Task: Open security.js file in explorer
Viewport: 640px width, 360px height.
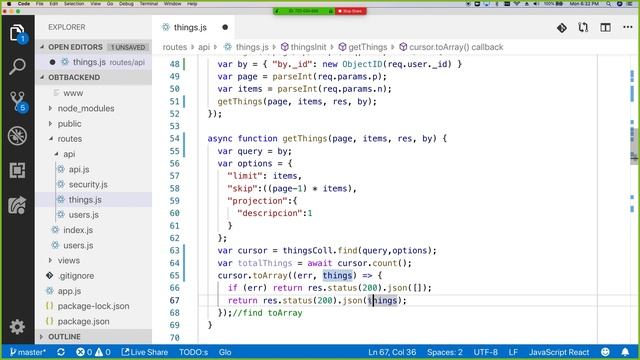Action: (88, 184)
